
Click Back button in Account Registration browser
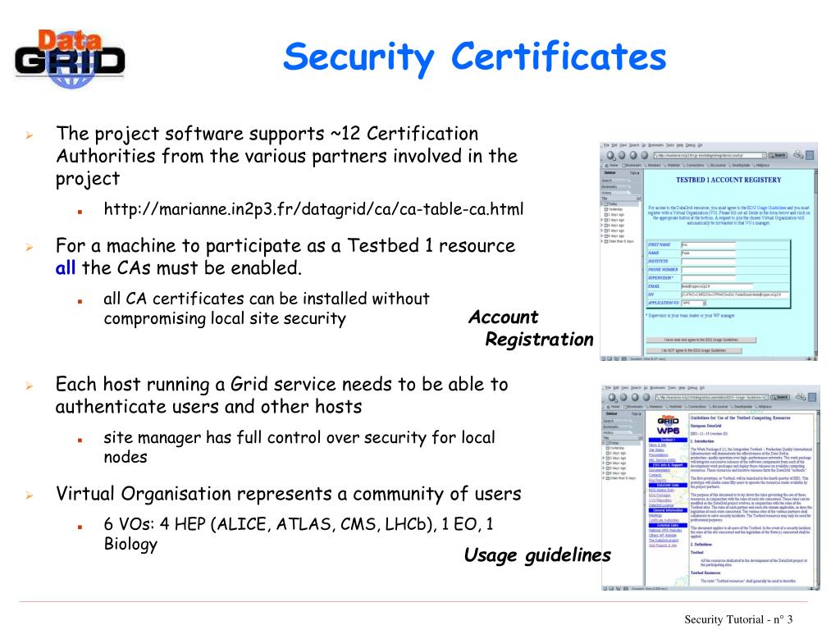610,155
